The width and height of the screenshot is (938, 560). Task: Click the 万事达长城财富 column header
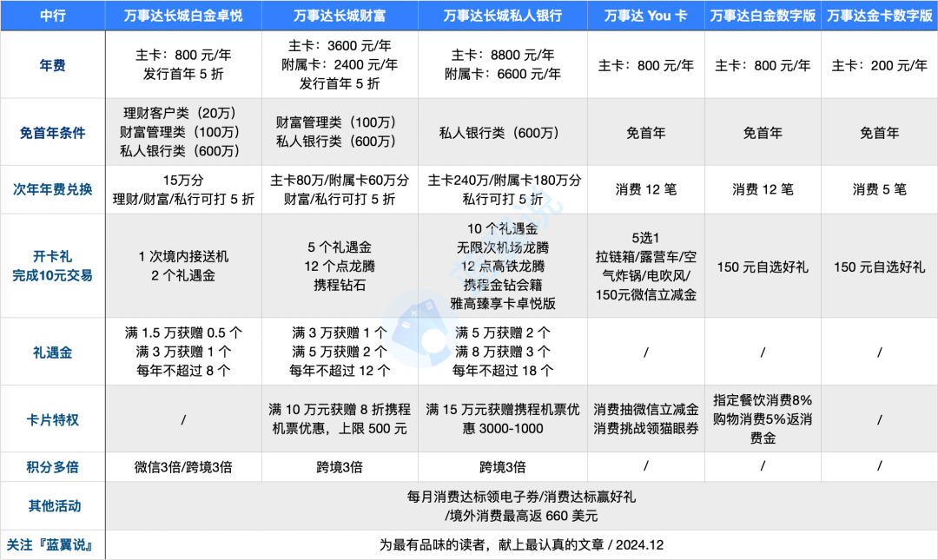pyautogui.click(x=340, y=16)
